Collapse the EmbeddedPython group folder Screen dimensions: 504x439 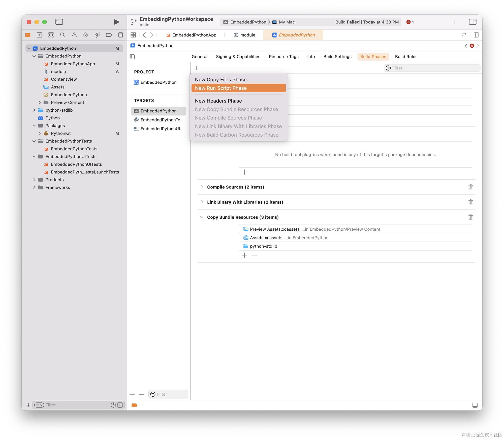click(34, 56)
